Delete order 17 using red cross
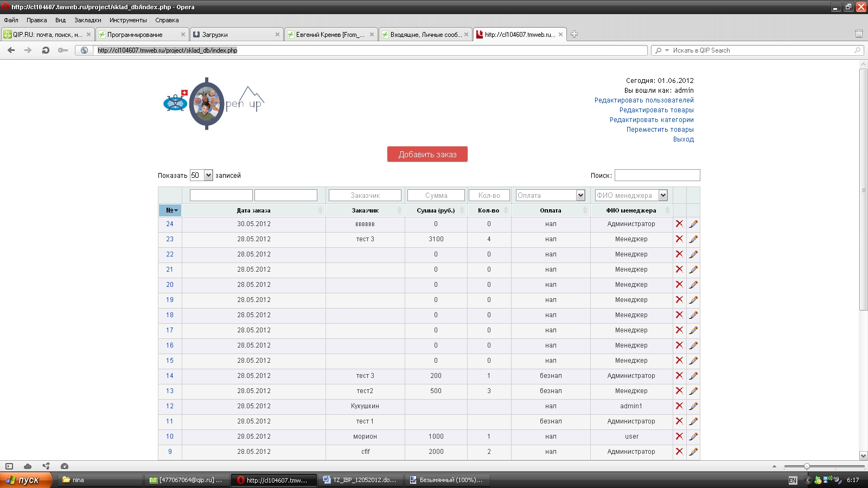 pyautogui.click(x=679, y=330)
